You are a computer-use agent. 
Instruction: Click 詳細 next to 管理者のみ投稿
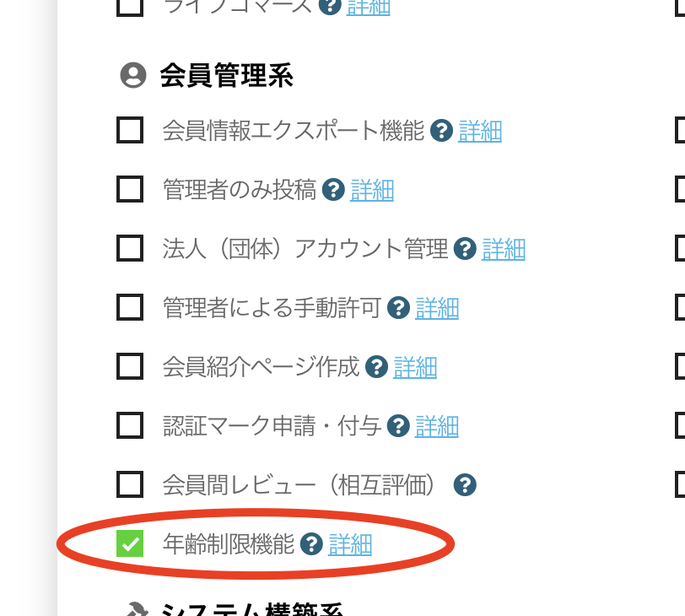(x=372, y=191)
